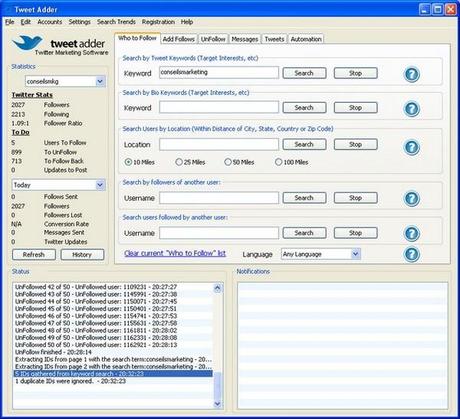Focus Username field for users followed by another
The image size is (460, 419).
click(219, 233)
